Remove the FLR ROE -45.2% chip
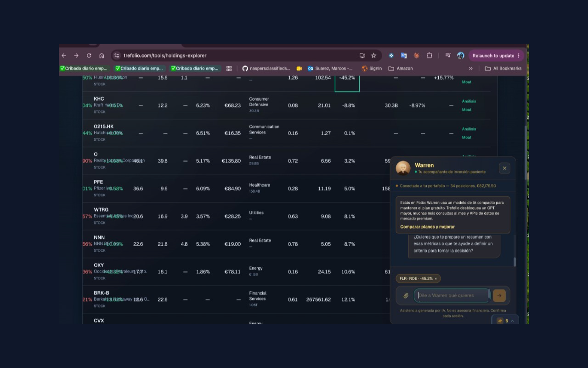The width and height of the screenshot is (588, 368). (436, 279)
